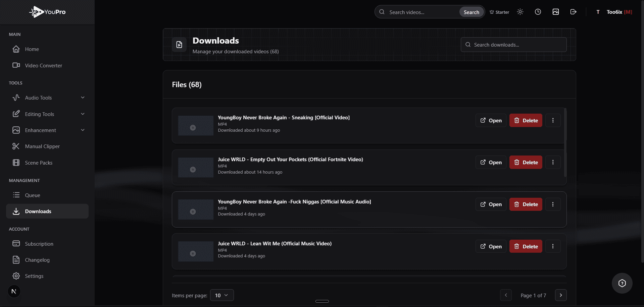The image size is (644, 307).
Task: Open more options for Lean Wit Me
Action: point(553,246)
